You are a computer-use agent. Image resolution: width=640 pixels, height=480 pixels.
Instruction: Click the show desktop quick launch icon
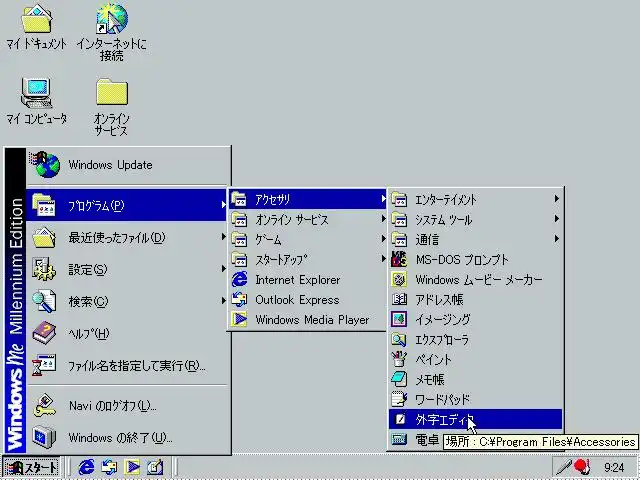155,467
